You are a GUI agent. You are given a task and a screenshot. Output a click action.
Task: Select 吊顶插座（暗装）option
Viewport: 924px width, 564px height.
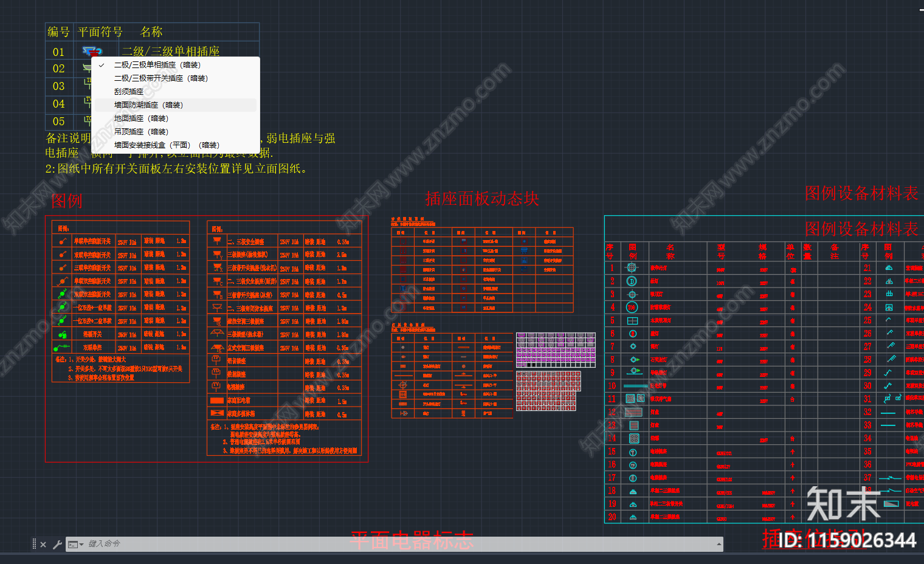175,132
